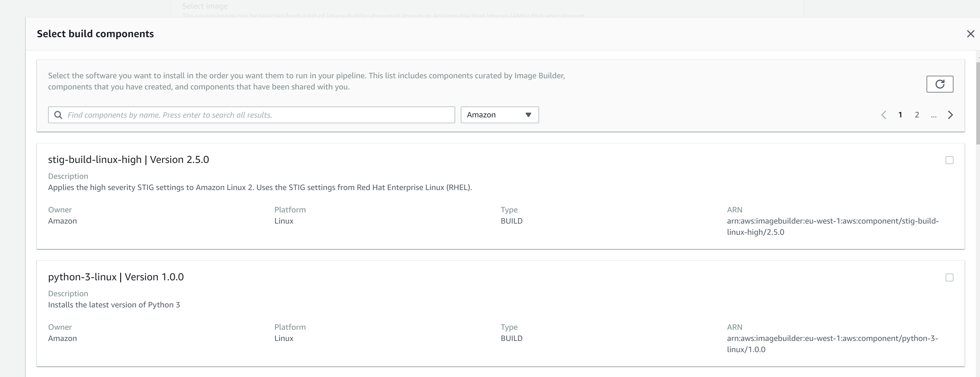The width and height of the screenshot is (980, 377).
Task: Go to page 2 of components
Action: pos(917,115)
